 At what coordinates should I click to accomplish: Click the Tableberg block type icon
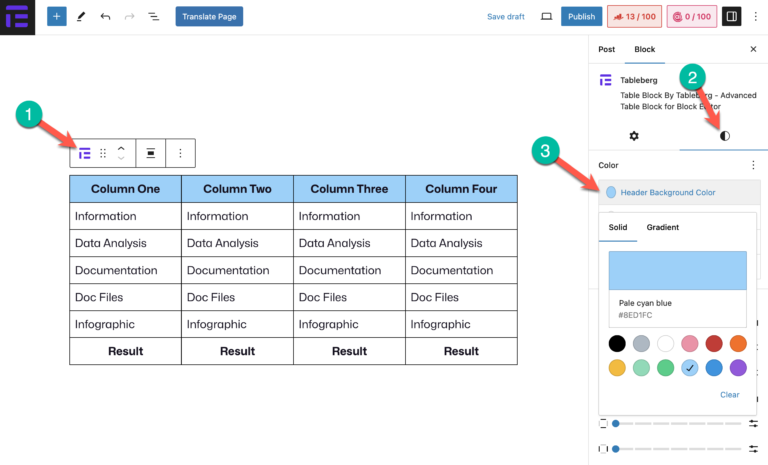(x=85, y=153)
